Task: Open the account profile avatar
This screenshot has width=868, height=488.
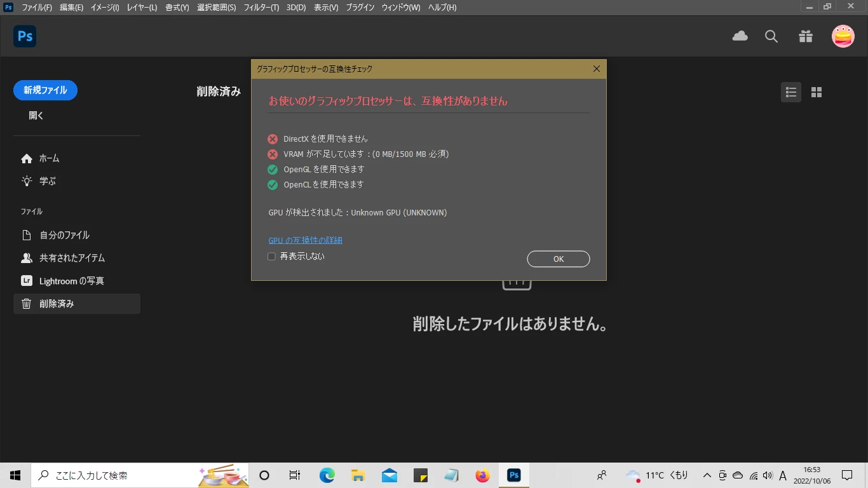Action: pyautogui.click(x=843, y=36)
